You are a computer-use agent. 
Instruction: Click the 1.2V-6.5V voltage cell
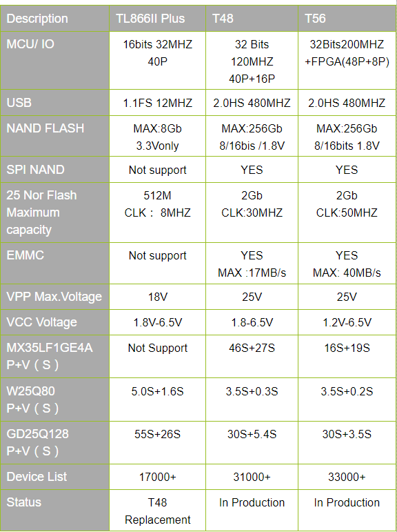coord(347,322)
